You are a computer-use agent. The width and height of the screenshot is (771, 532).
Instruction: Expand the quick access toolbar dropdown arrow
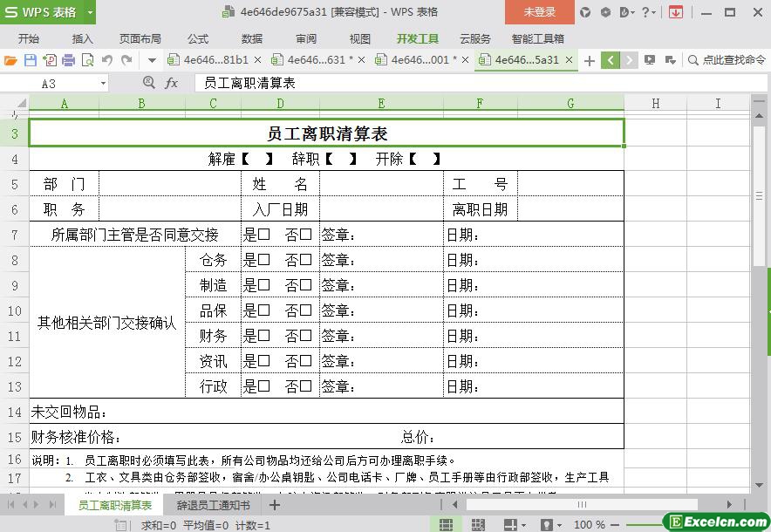[x=152, y=60]
